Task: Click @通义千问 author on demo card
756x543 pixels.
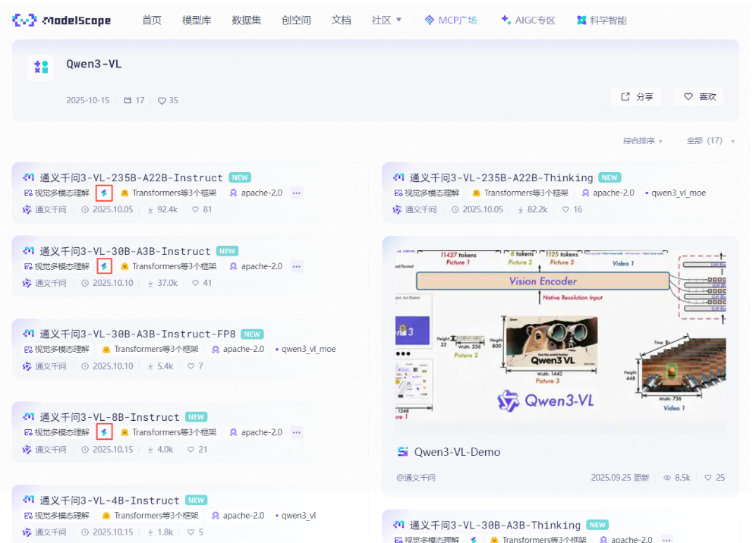Action: point(416,478)
